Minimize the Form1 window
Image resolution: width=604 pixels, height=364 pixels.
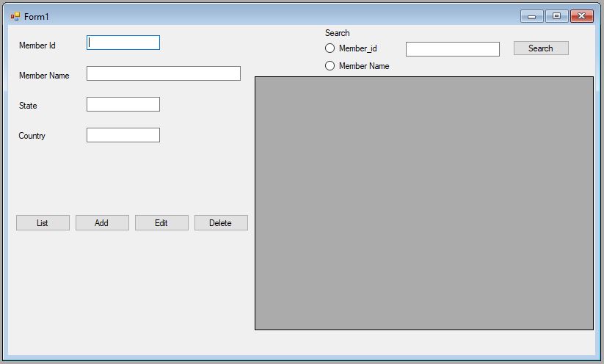point(531,16)
